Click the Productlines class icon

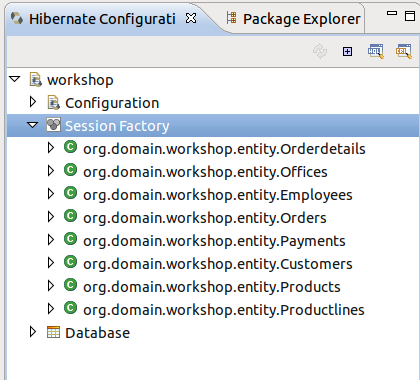70,308
